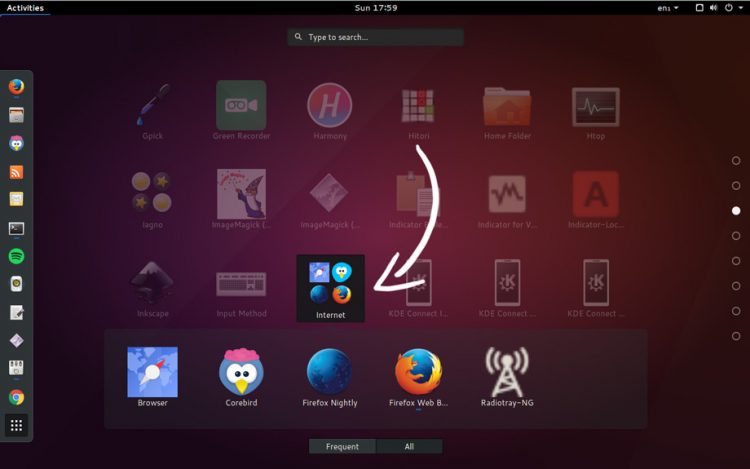Open the Files manager dock icon
The image size is (750, 469).
(16, 115)
